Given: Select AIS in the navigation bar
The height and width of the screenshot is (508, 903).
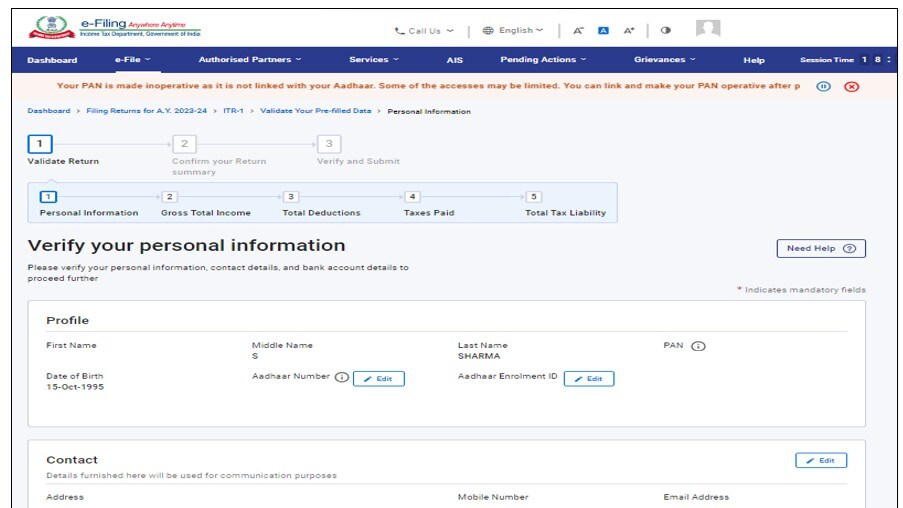Looking at the screenshot, I should click(x=454, y=60).
